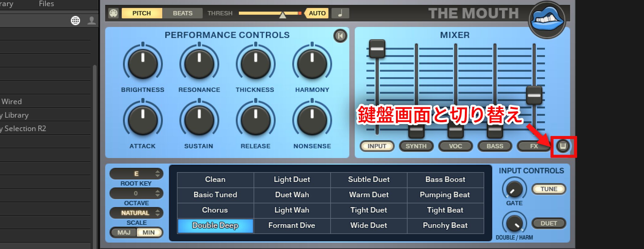The image size is (644, 249).
Task: Open the ROOT KEY selector
Action: click(x=136, y=174)
